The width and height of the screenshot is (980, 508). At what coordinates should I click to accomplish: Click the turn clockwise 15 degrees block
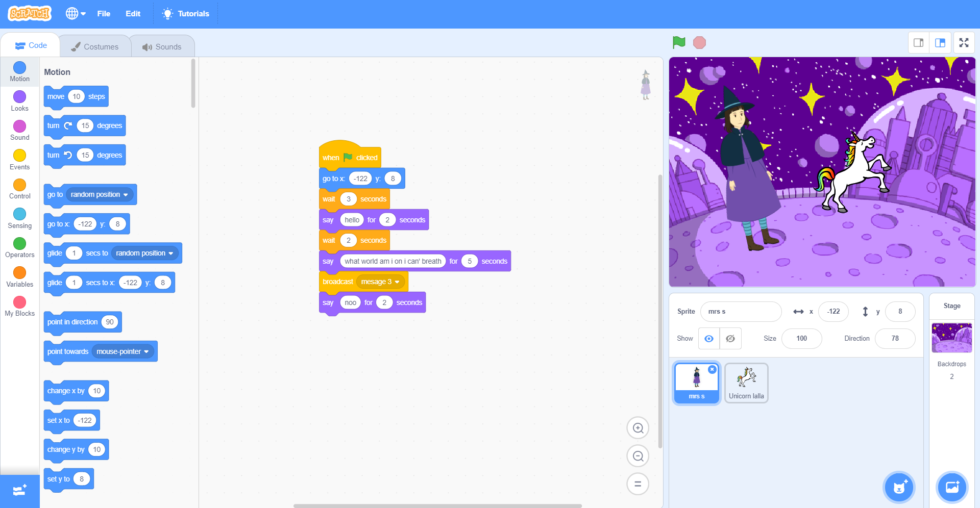pyautogui.click(x=85, y=126)
